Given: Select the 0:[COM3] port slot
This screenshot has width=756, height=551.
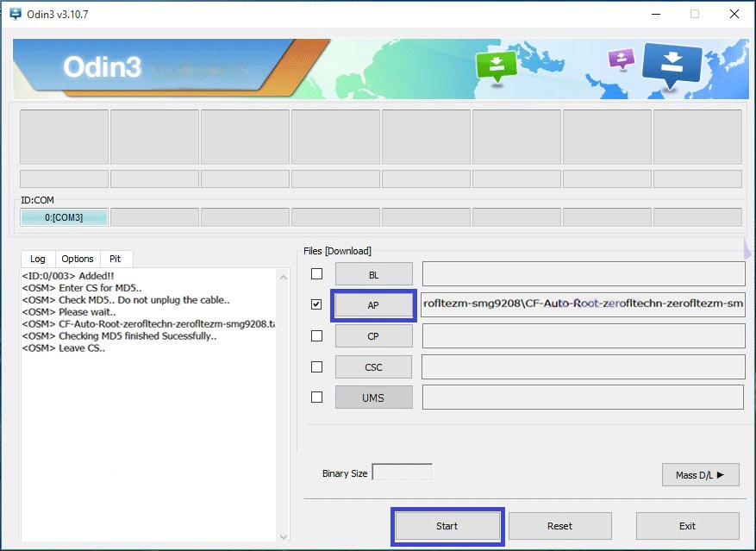Looking at the screenshot, I should [x=64, y=217].
